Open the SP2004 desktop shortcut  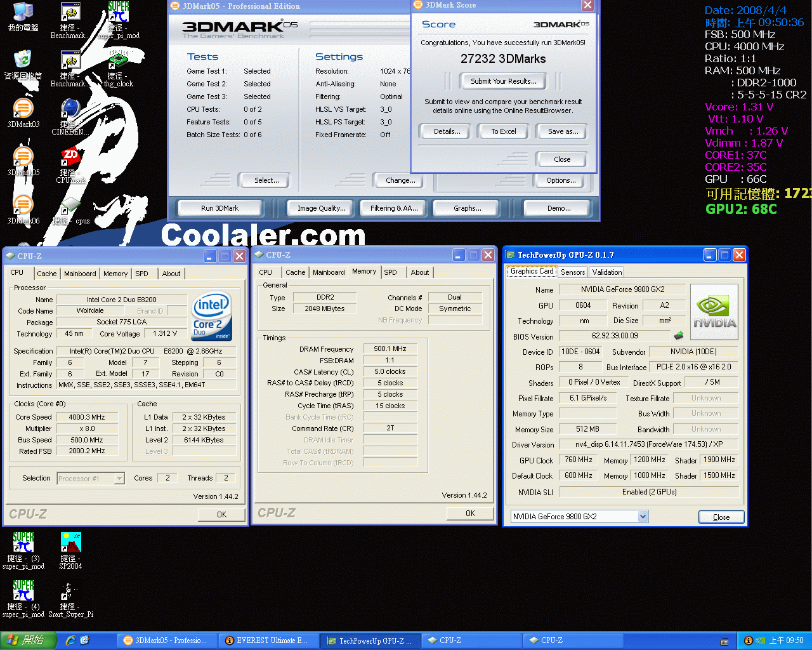tap(70, 551)
